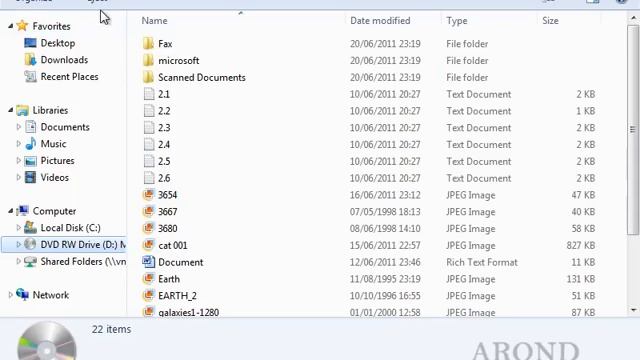This screenshot has width=640, height=360.
Task: Click the Network icon in sidebar
Action: click(22, 294)
